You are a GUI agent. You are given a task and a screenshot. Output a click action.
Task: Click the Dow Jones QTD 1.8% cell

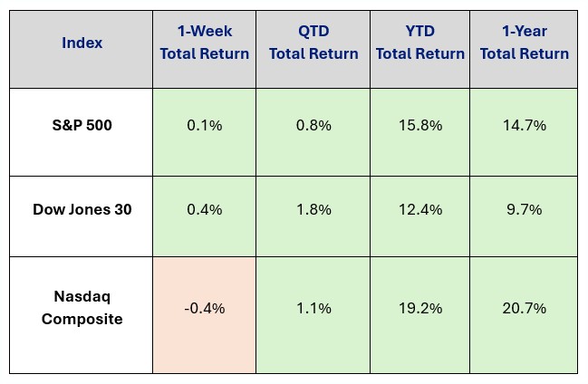point(313,209)
